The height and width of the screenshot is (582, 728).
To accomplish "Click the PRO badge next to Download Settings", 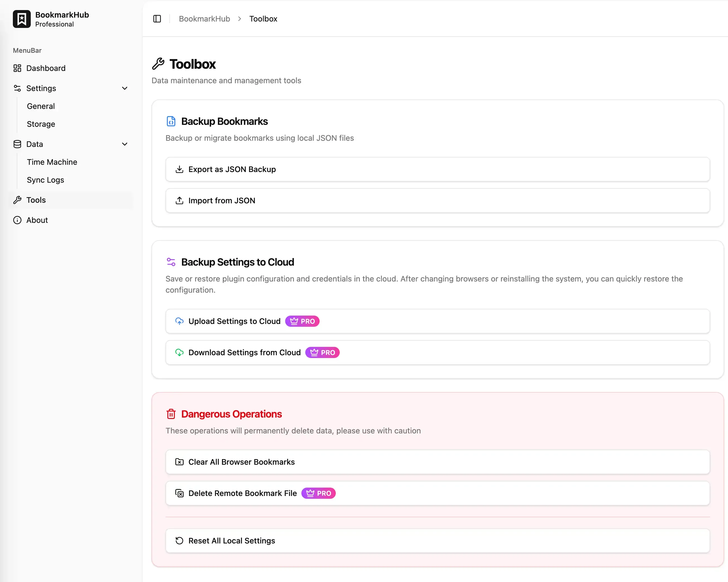I will (322, 352).
